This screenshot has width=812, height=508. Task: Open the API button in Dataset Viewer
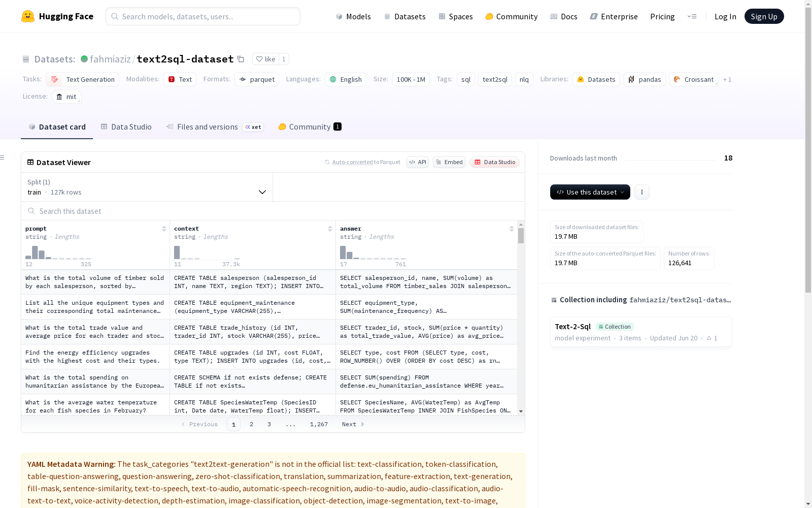418,162
